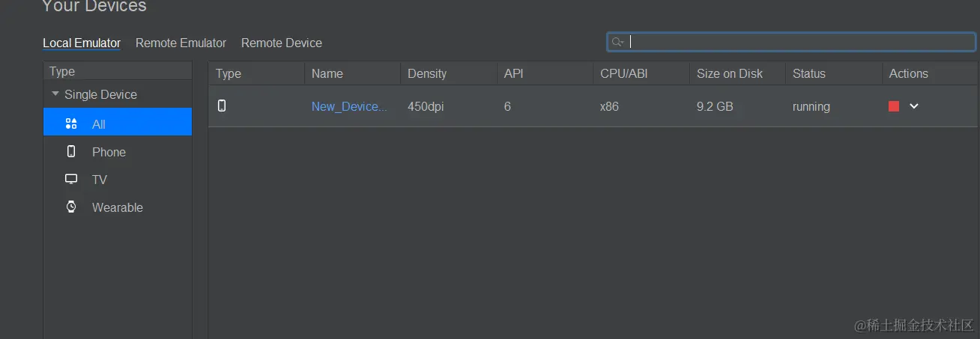Collapse the Single Device tree group
Viewport: 980px width, 339px height.
click(55, 94)
